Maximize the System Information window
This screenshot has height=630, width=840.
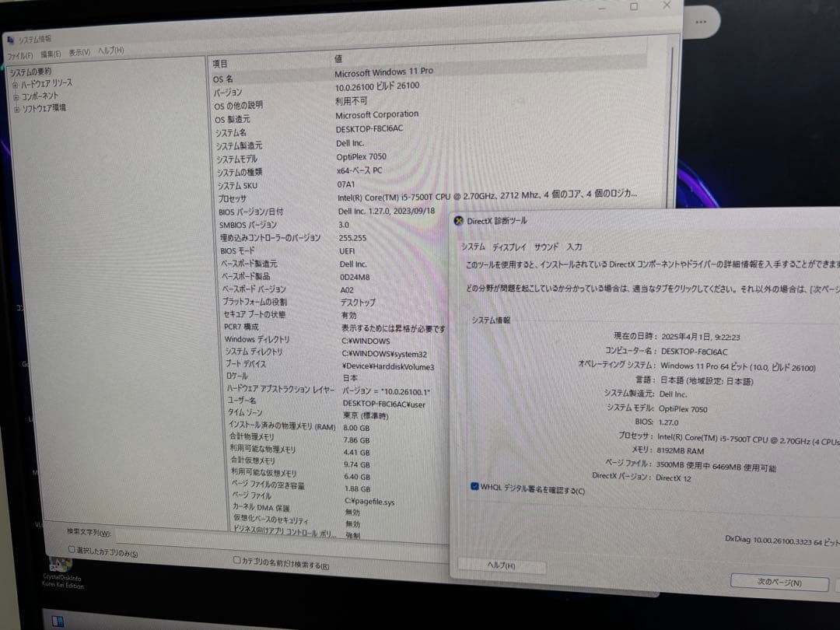(x=634, y=6)
